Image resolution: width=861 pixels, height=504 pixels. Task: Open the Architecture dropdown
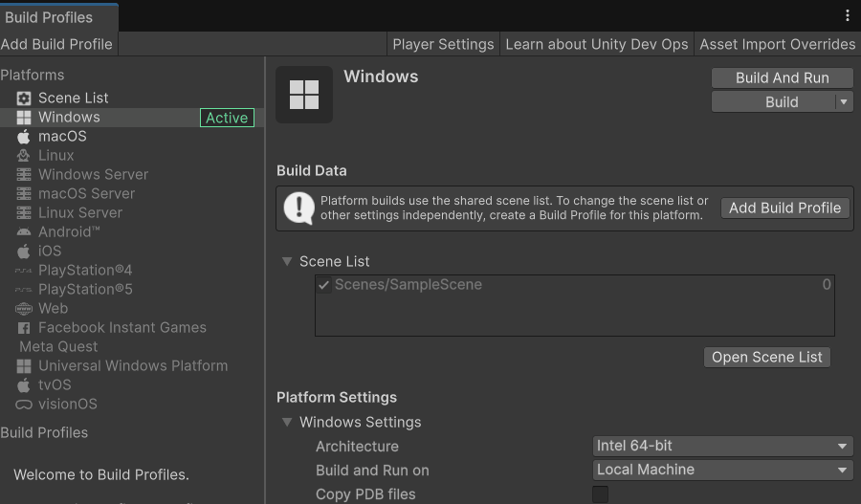click(722, 447)
